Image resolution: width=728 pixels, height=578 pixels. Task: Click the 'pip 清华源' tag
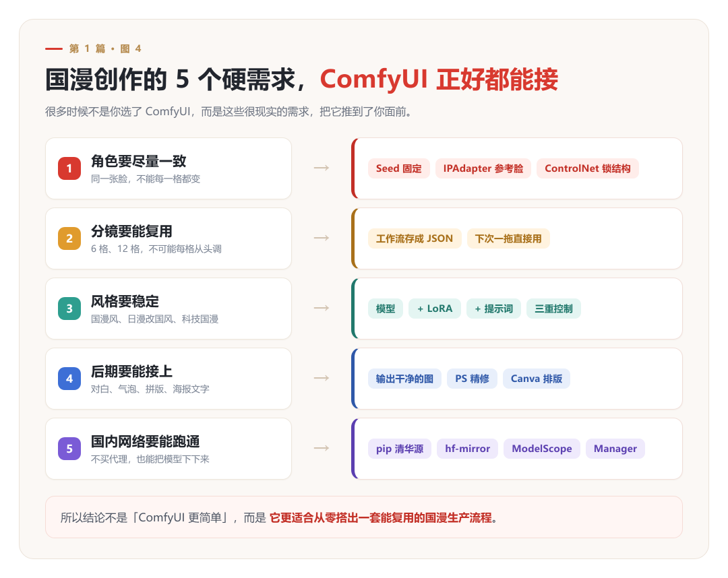(399, 449)
